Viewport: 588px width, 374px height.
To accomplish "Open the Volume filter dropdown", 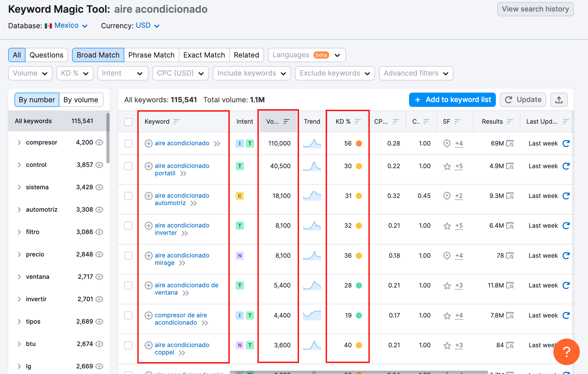I will pyautogui.click(x=30, y=73).
